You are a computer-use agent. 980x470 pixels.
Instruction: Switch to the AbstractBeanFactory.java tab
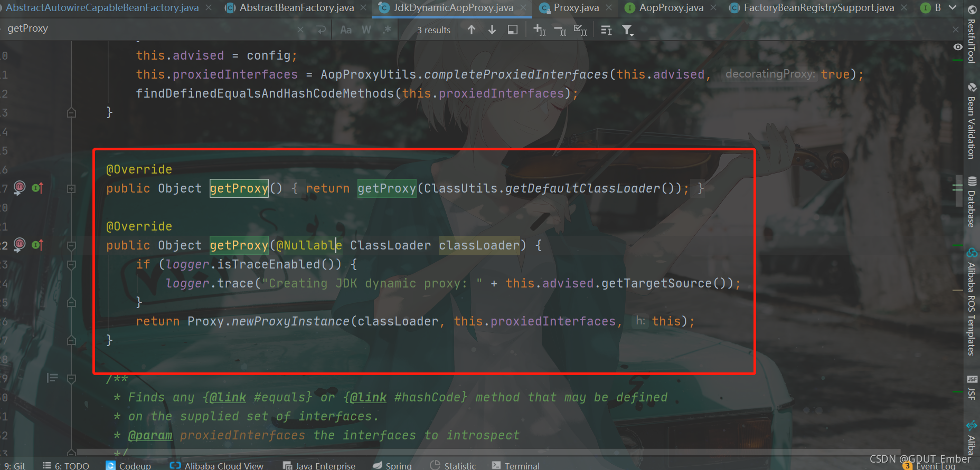click(x=296, y=8)
